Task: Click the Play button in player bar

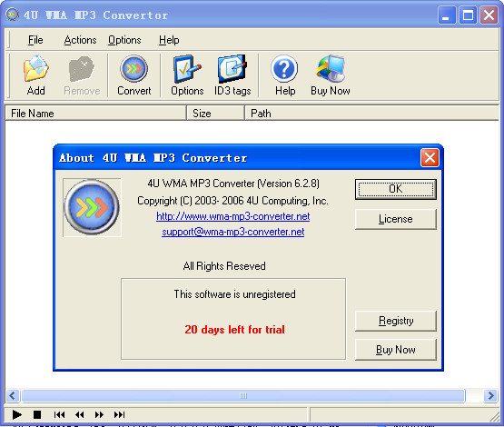Action: pyautogui.click(x=16, y=414)
